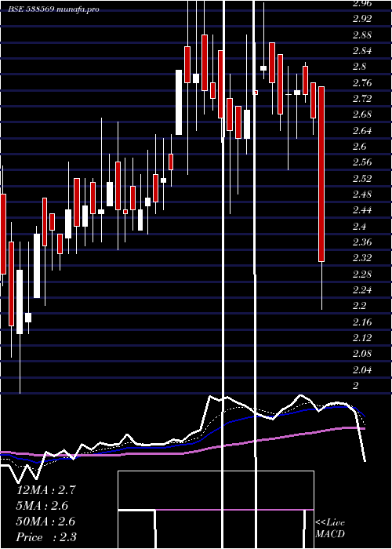The width and height of the screenshot is (392, 549).
Task: Select the 2.08 price axis label
Action: 362,354
